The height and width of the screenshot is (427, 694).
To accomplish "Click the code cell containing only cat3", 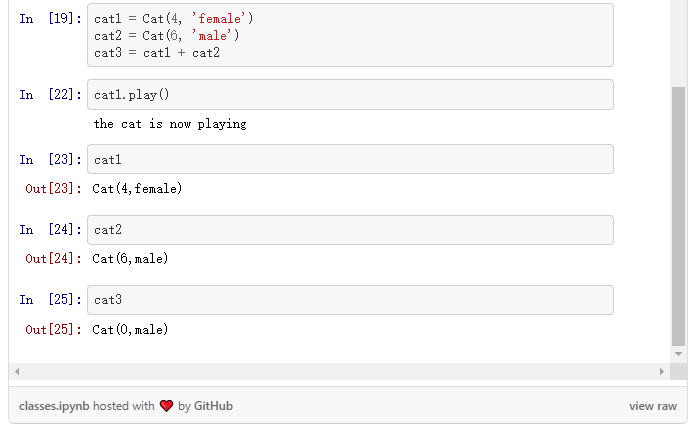I will (350, 300).
